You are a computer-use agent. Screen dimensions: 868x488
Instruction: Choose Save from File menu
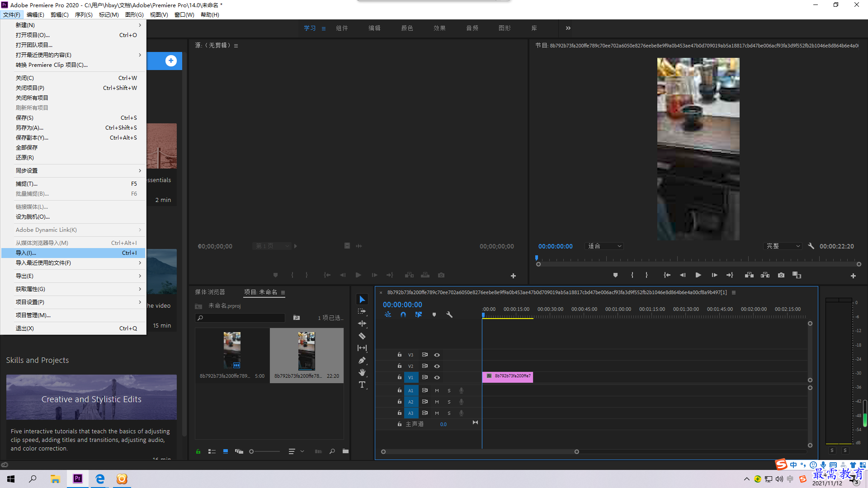(x=73, y=118)
